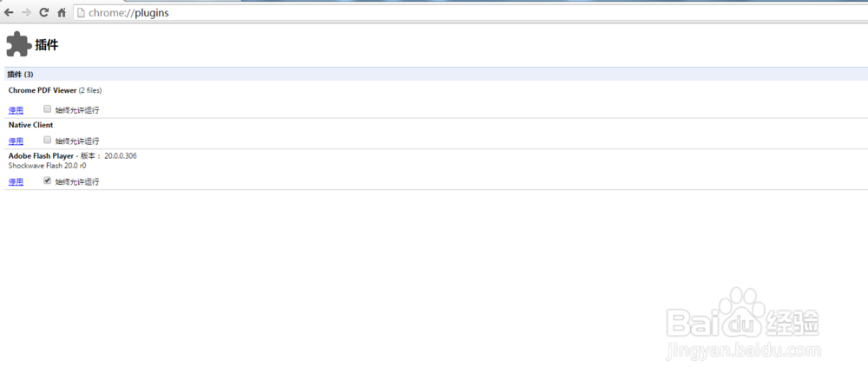Image resolution: width=868 pixels, height=380 pixels.
Task: Enable always allow for Chrome PDF Viewer
Action: tap(48, 109)
